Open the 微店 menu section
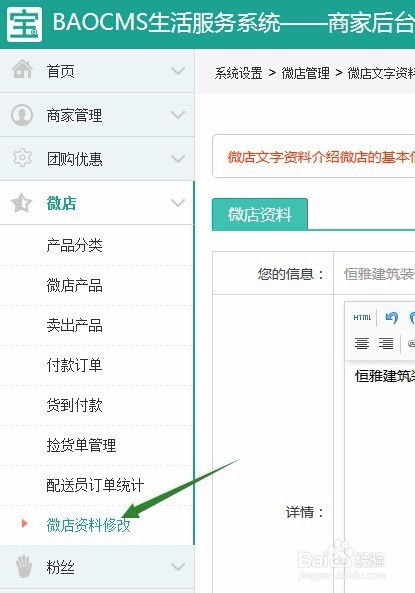This screenshot has width=415, height=593. (97, 203)
